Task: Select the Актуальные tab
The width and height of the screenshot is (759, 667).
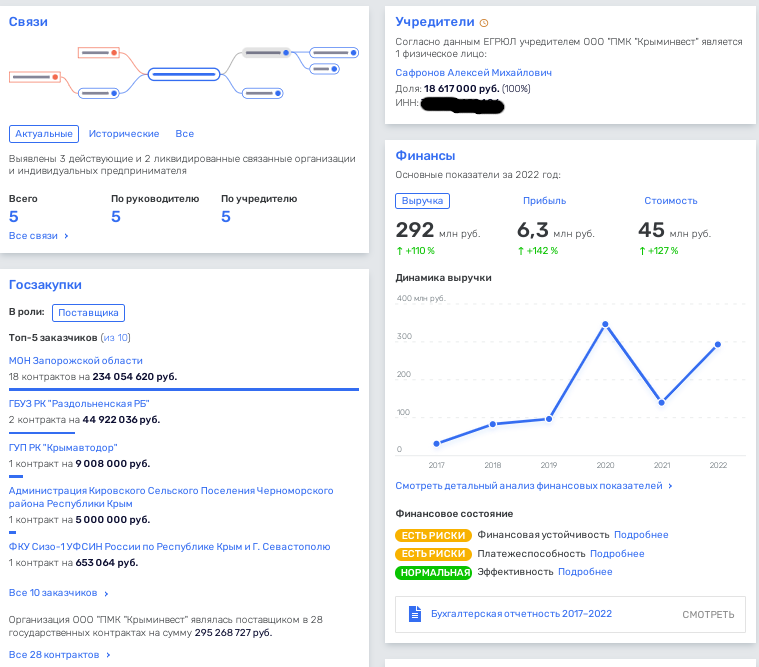Action: tap(44, 134)
